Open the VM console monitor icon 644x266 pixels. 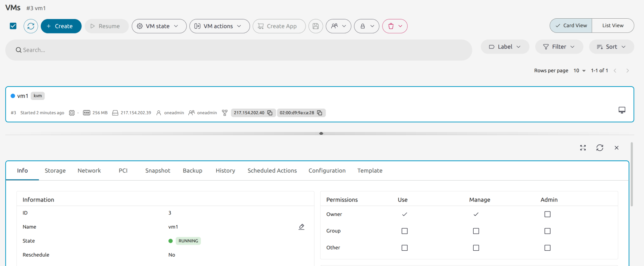(x=622, y=110)
